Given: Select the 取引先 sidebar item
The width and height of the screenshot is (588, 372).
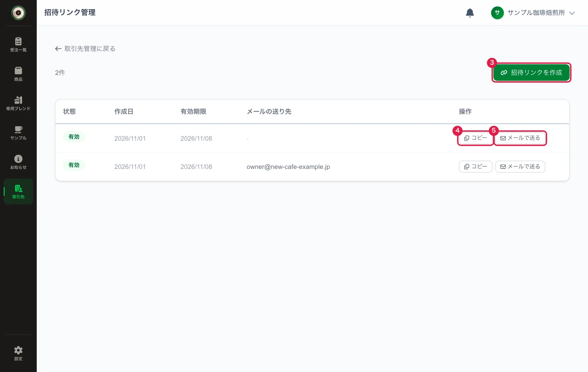Looking at the screenshot, I should point(18,191).
